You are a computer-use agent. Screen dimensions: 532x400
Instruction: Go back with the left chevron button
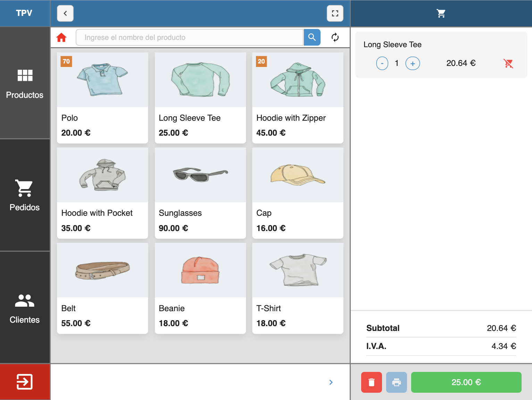click(x=65, y=14)
